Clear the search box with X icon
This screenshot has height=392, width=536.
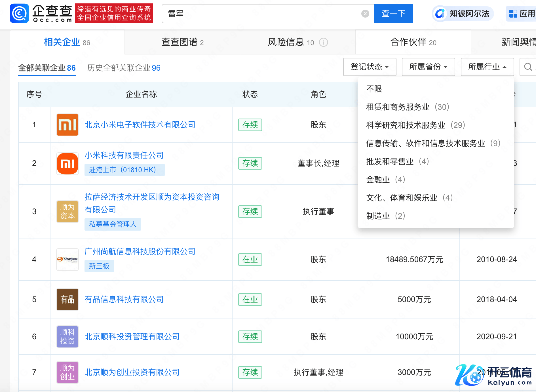click(x=365, y=14)
